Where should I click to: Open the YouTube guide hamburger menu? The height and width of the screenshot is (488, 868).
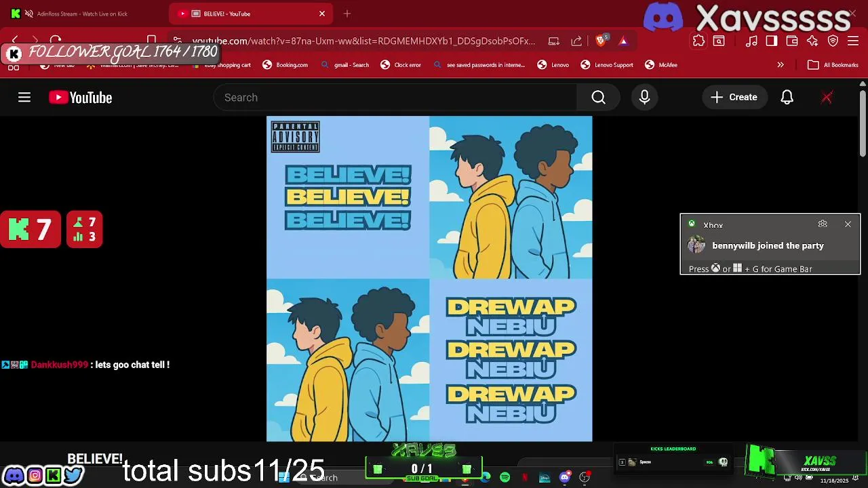pyautogui.click(x=24, y=98)
